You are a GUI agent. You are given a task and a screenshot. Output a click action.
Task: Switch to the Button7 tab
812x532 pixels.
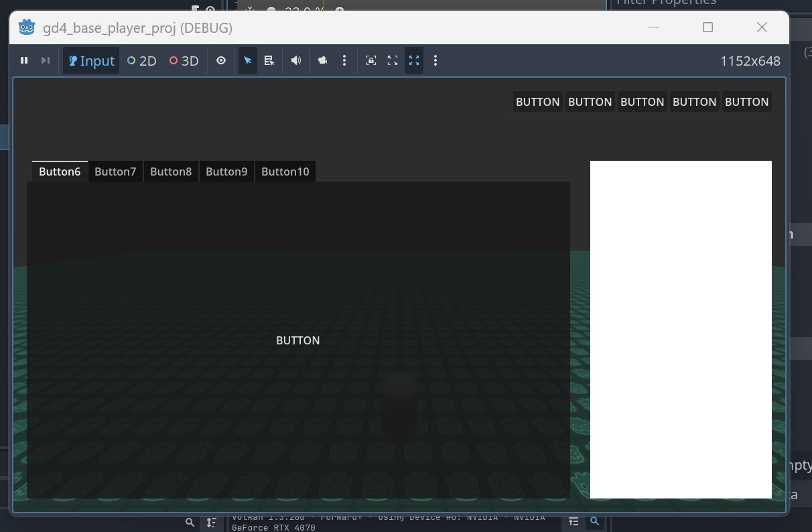(x=115, y=172)
